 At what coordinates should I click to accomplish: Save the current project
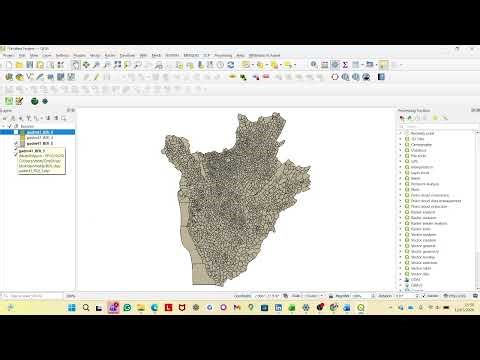tap(30, 65)
